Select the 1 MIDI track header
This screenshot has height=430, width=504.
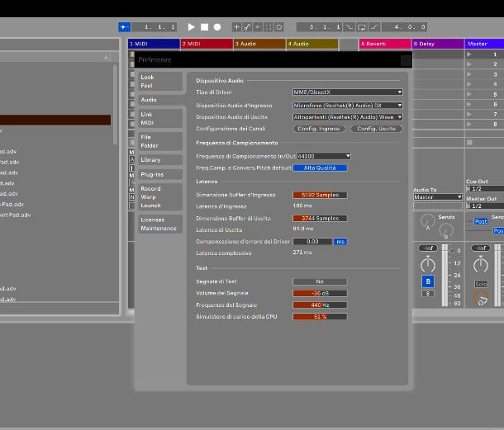(154, 44)
